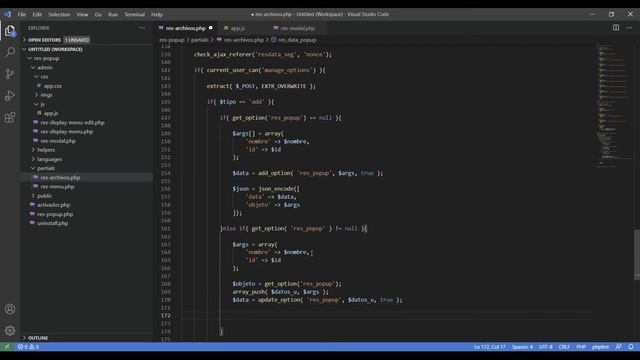
Task: Collapse the admin folder
Action: point(45,68)
